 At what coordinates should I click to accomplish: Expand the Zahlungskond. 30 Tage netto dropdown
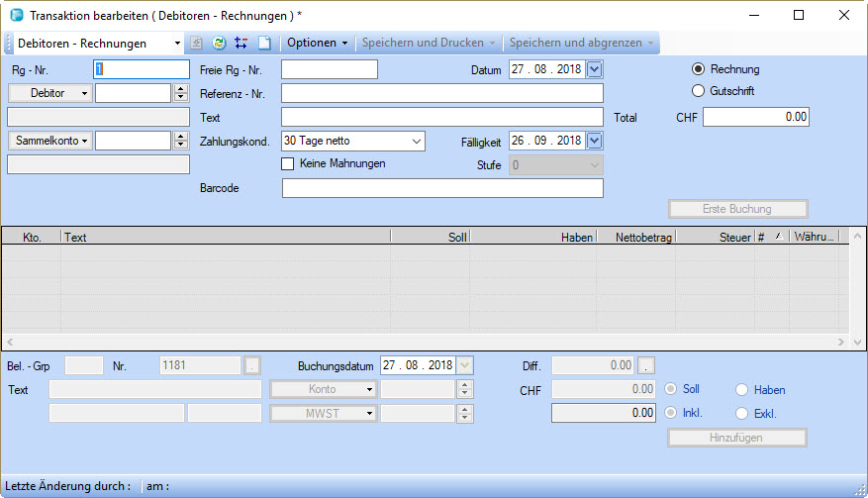tap(415, 141)
